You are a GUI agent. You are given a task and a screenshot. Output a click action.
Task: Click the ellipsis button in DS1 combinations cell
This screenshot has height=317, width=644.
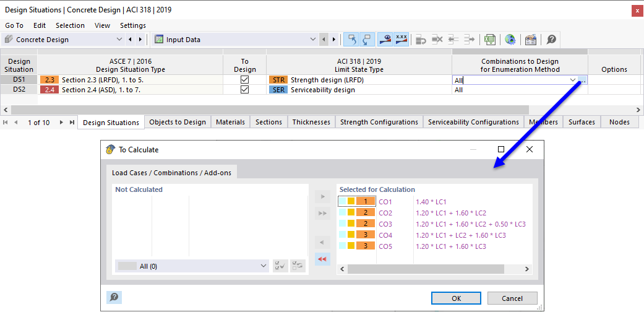click(x=582, y=80)
